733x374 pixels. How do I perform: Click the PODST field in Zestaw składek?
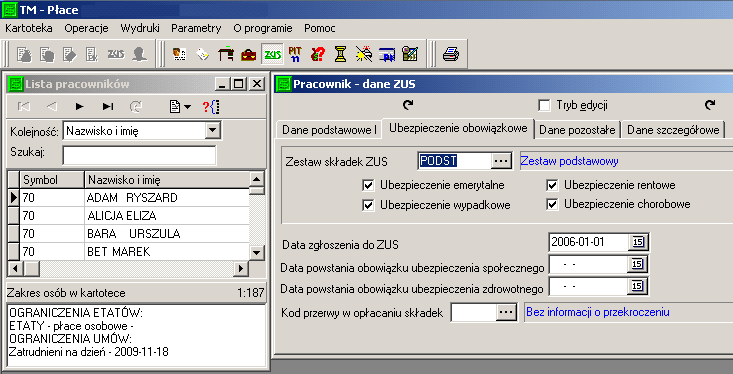[x=454, y=161]
